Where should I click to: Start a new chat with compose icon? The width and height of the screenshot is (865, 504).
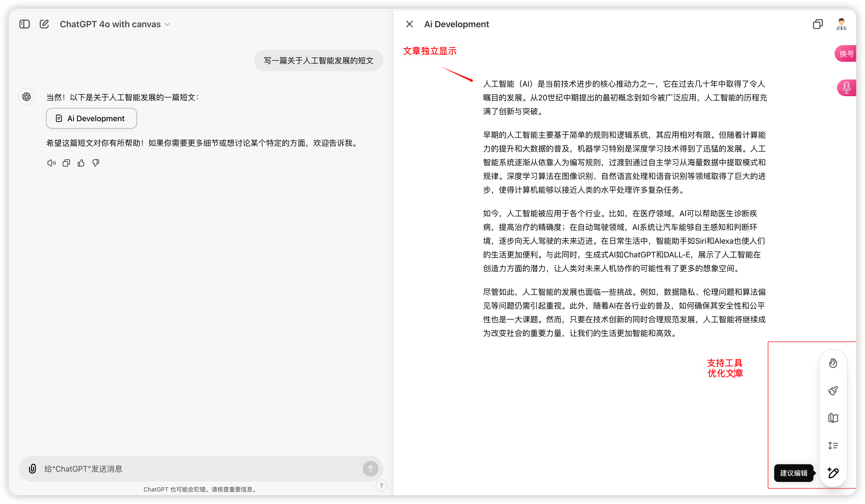point(44,24)
